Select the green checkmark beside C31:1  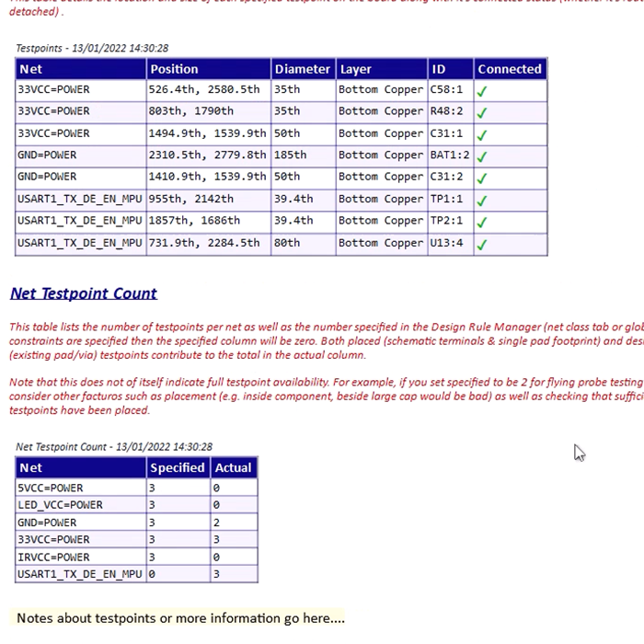click(x=482, y=134)
